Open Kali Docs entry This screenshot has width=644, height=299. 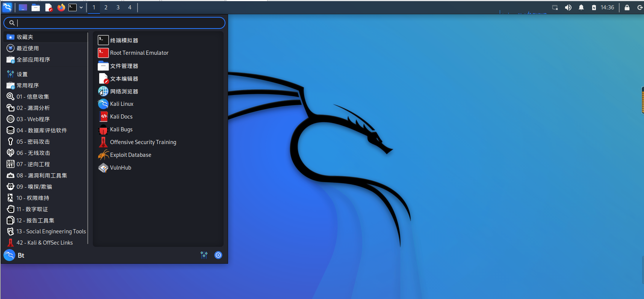point(158,117)
